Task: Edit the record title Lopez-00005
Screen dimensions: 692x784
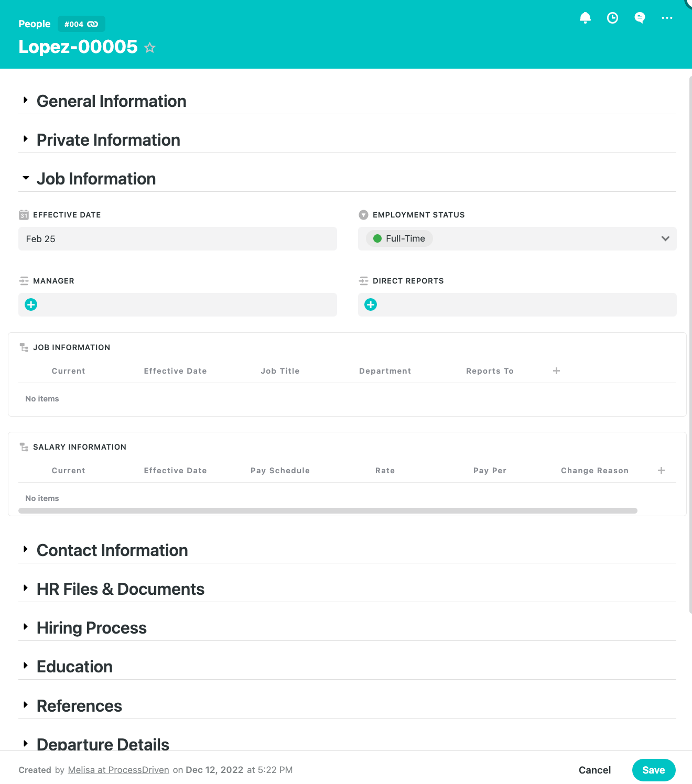Action: pos(78,47)
